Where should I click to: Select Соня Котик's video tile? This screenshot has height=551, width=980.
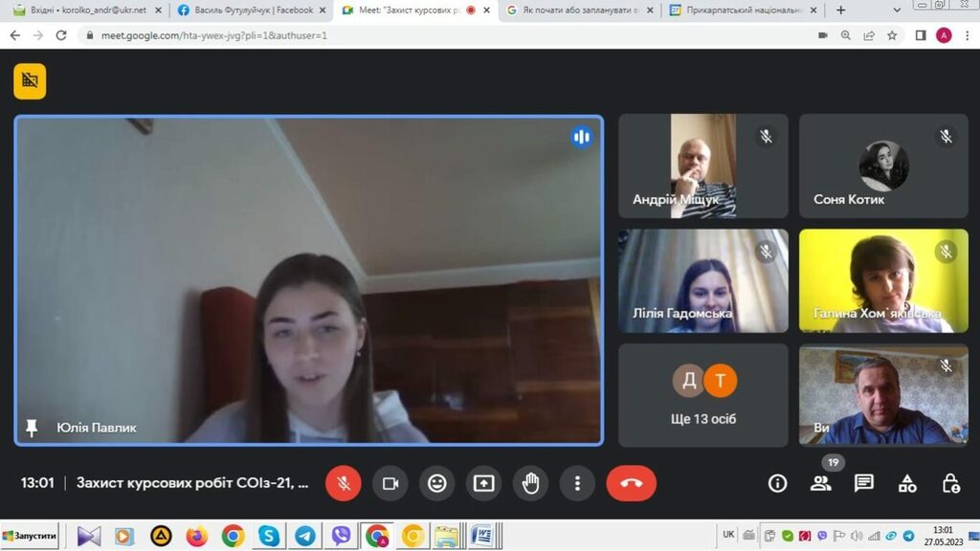[x=883, y=166]
